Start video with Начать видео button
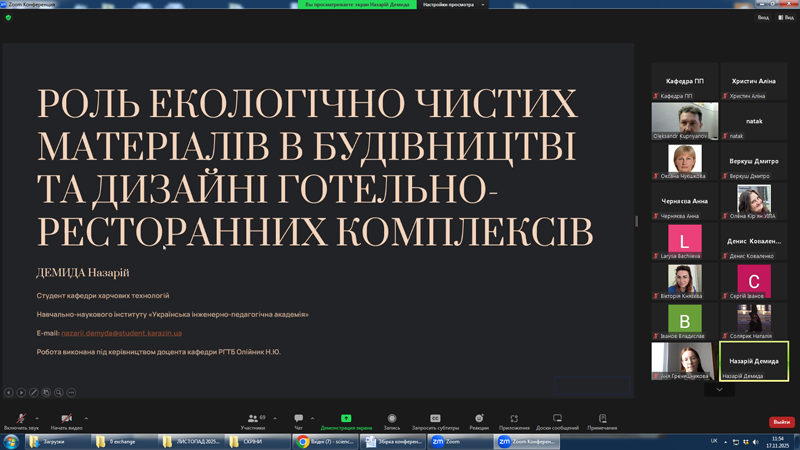This screenshot has height=450, width=800. click(x=66, y=419)
